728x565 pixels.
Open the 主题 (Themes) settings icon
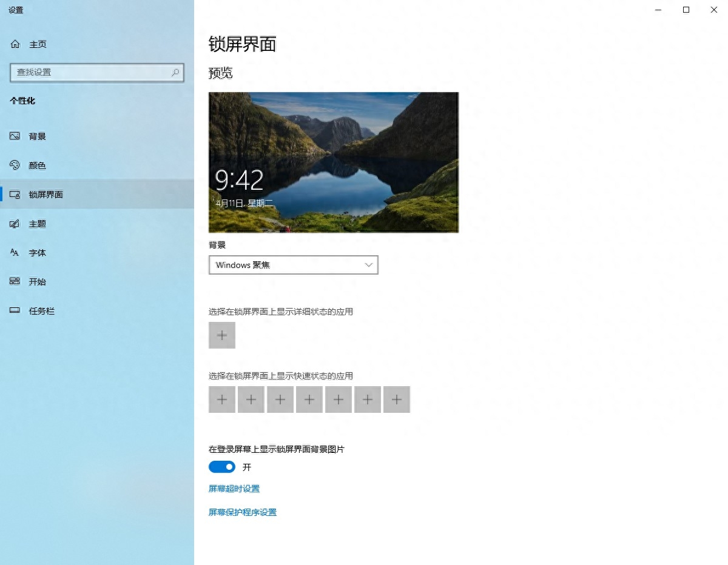point(15,224)
